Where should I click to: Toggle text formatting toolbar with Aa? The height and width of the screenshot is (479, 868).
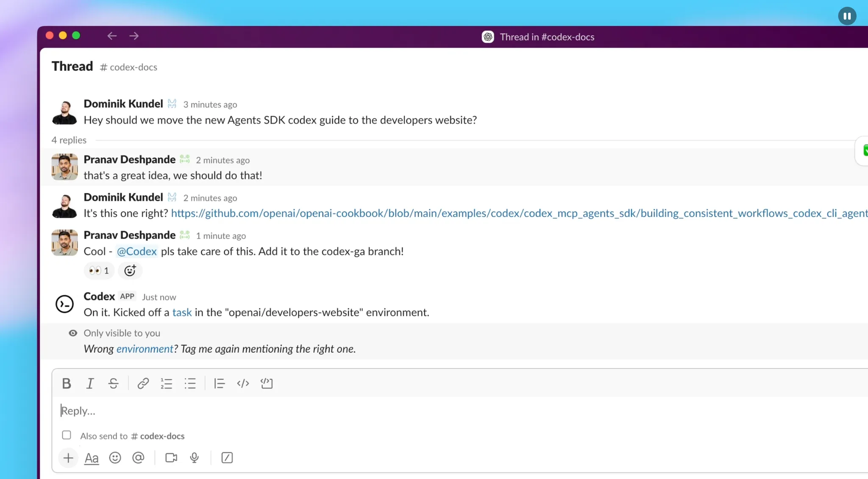tap(92, 458)
